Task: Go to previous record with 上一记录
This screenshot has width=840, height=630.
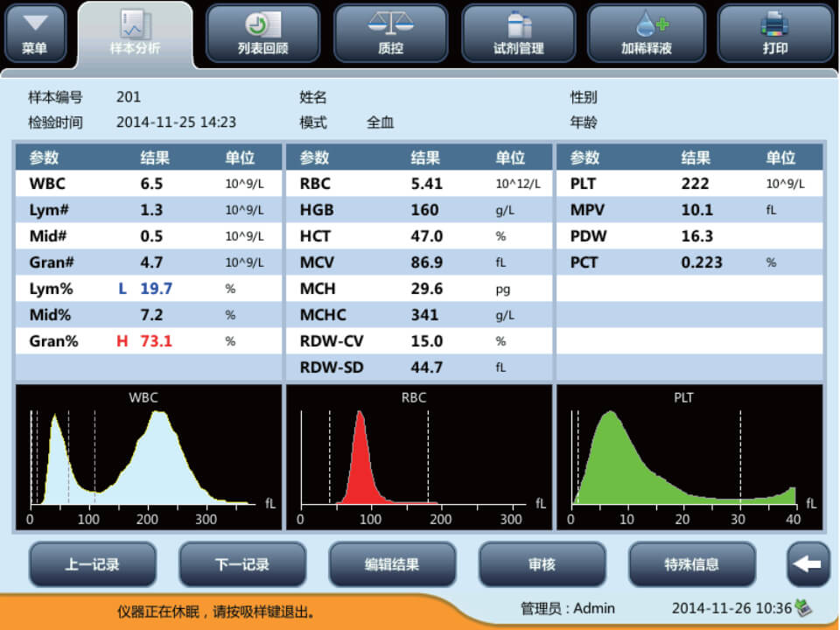Action: tap(93, 564)
